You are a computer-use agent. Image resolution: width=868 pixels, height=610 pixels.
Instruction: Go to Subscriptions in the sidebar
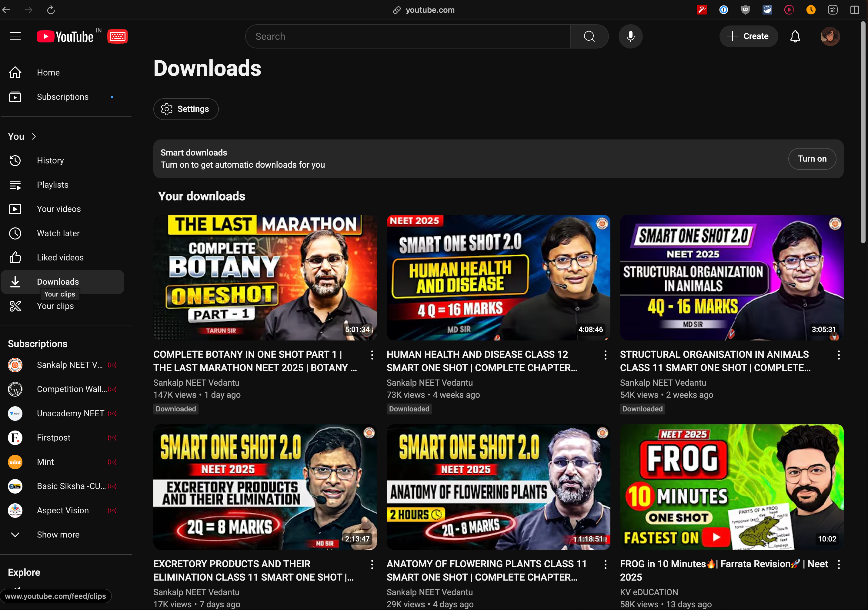click(x=62, y=97)
